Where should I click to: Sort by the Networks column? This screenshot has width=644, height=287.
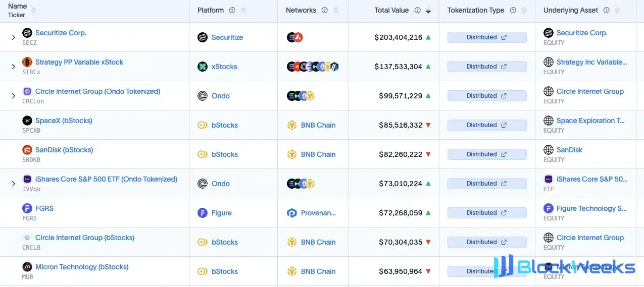pyautogui.click(x=336, y=10)
